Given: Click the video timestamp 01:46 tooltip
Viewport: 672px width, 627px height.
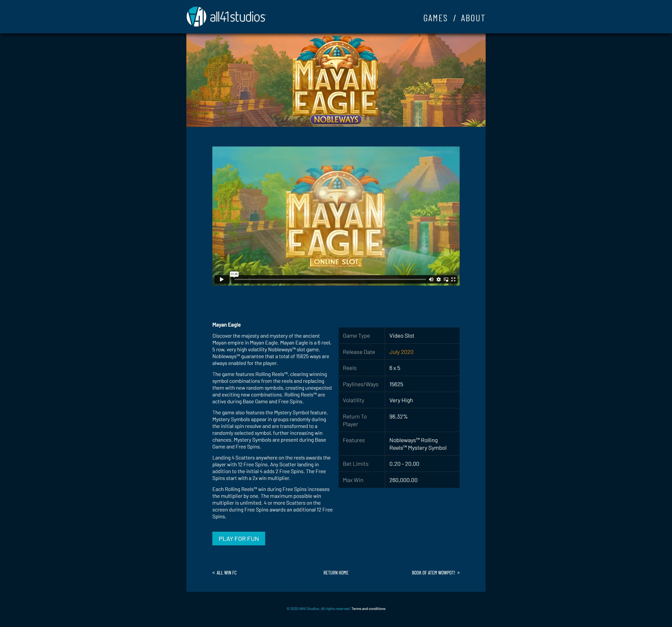Looking at the screenshot, I should coord(234,274).
